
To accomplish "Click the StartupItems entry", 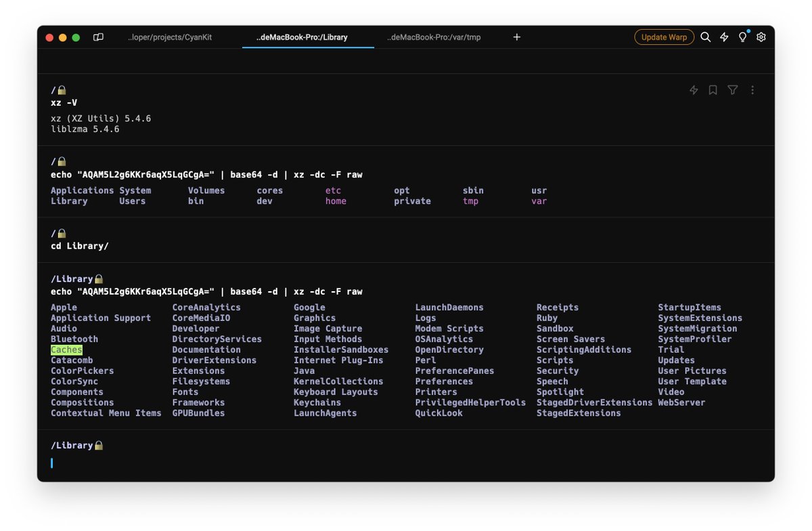I will (690, 307).
